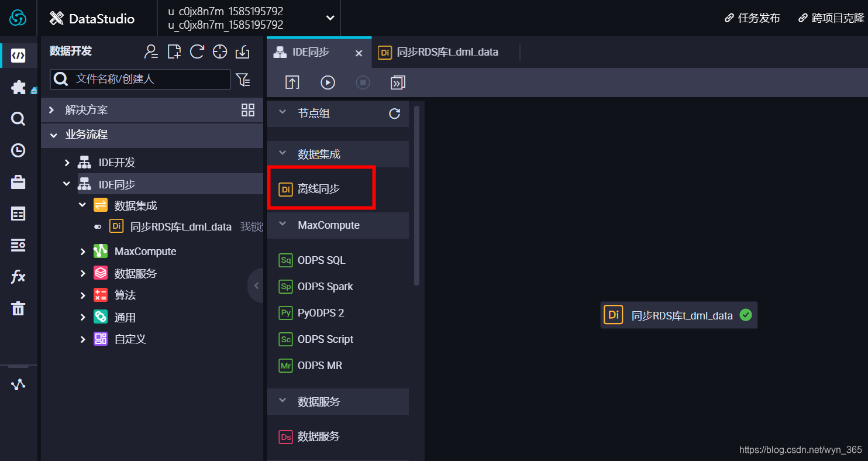This screenshot has width=868, height=461.
Task: Refresh the 数据开发 tree
Action: (x=197, y=51)
